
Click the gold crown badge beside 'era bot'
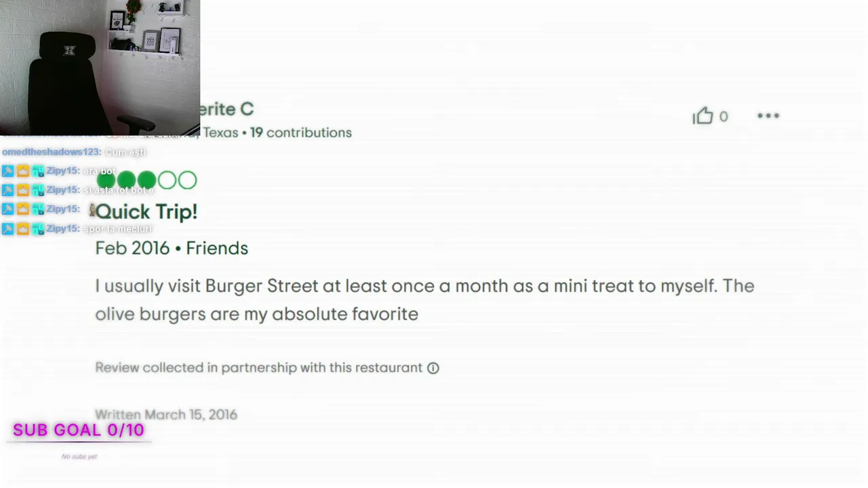(23, 171)
